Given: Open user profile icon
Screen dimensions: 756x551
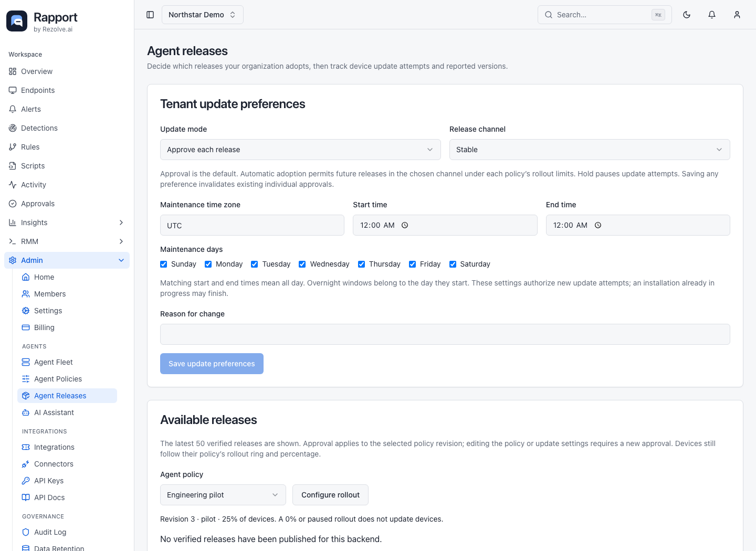Looking at the screenshot, I should (x=737, y=15).
